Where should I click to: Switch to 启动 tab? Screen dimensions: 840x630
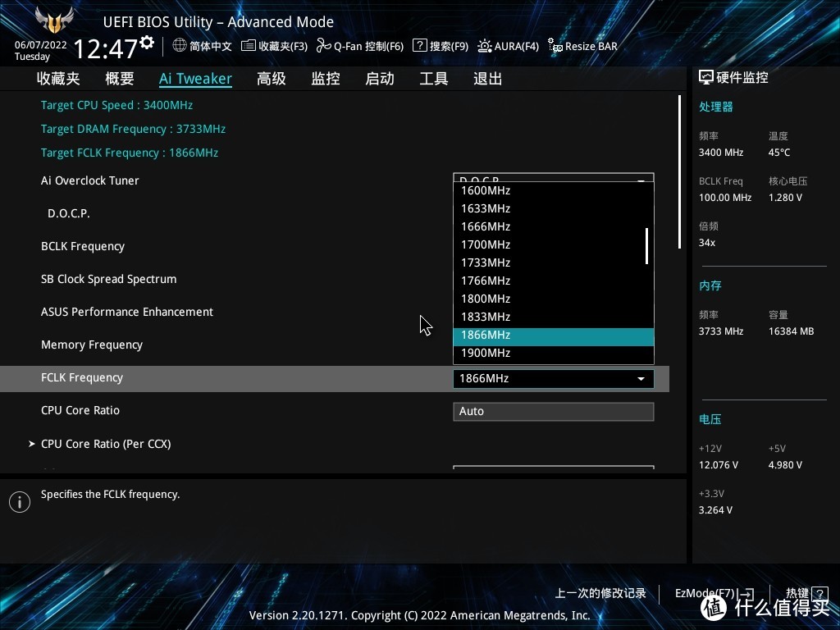coord(380,79)
